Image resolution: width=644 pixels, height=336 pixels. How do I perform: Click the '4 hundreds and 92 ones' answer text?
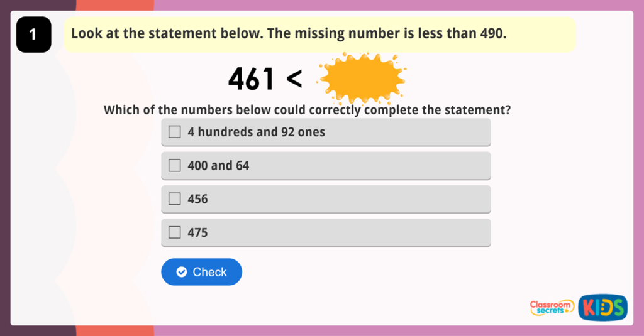pos(256,132)
